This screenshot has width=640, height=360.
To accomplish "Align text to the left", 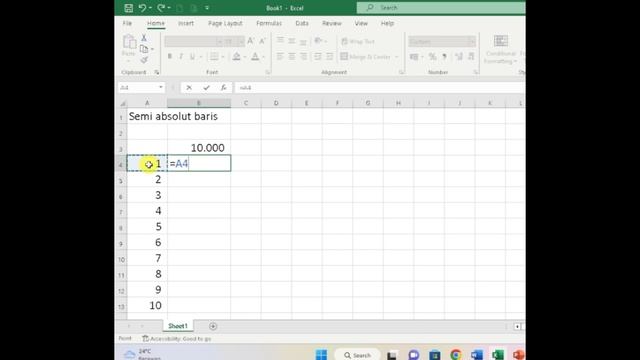I will (280, 56).
